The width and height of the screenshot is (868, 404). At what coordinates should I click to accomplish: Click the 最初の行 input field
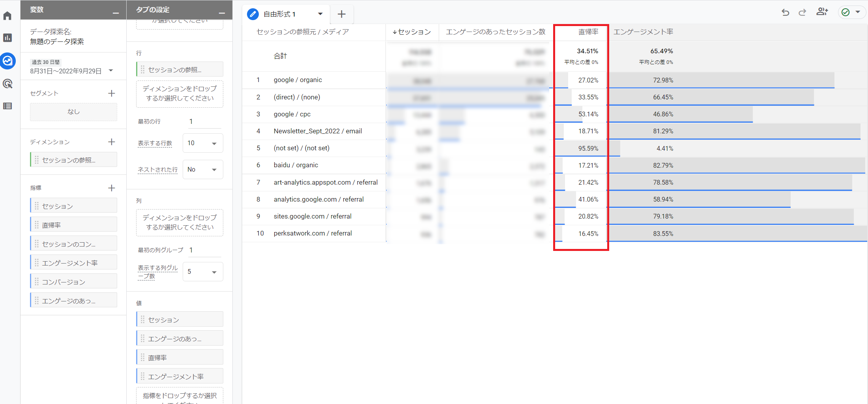[x=204, y=122]
